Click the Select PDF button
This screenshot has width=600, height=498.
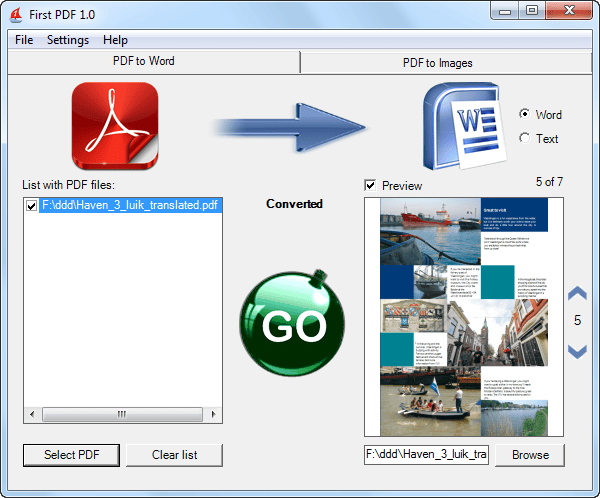pos(71,455)
